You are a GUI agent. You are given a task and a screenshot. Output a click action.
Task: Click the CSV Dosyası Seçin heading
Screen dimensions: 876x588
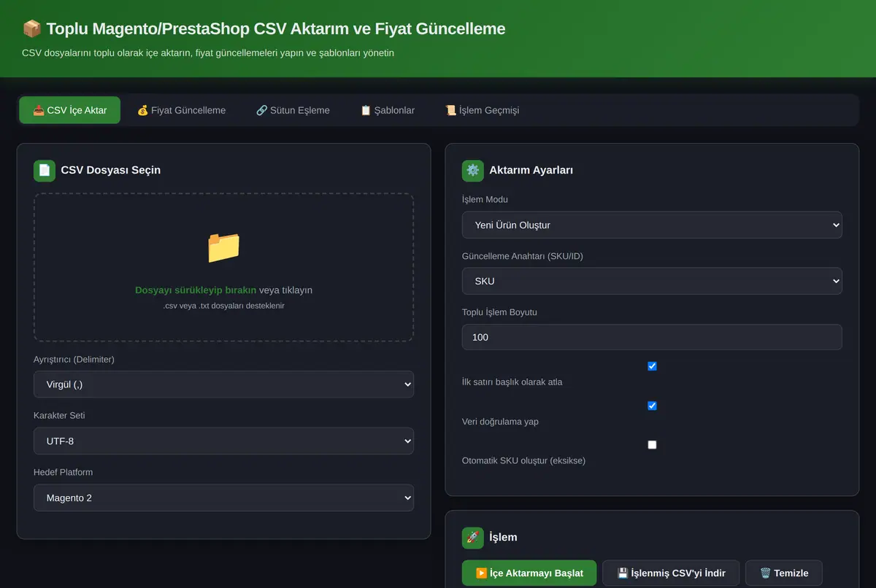111,171
